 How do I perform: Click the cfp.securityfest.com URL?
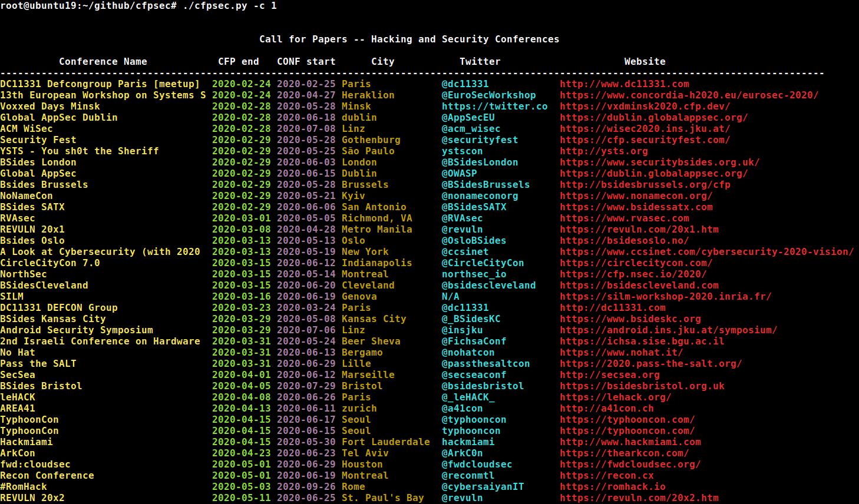point(645,140)
